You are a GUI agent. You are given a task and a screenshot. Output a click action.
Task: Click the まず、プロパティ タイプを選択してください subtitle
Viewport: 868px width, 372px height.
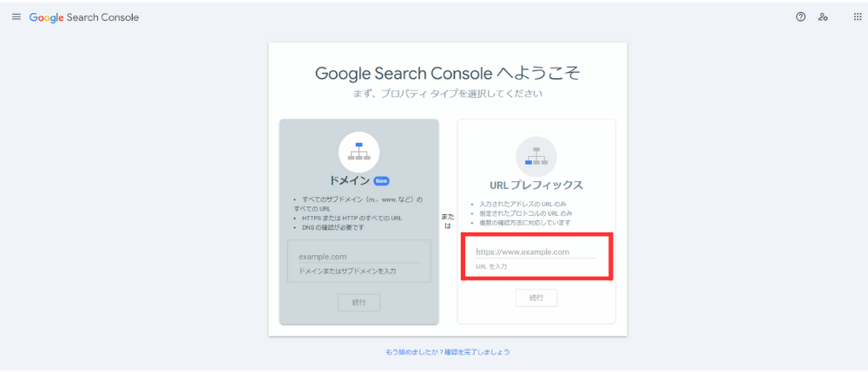coord(447,94)
